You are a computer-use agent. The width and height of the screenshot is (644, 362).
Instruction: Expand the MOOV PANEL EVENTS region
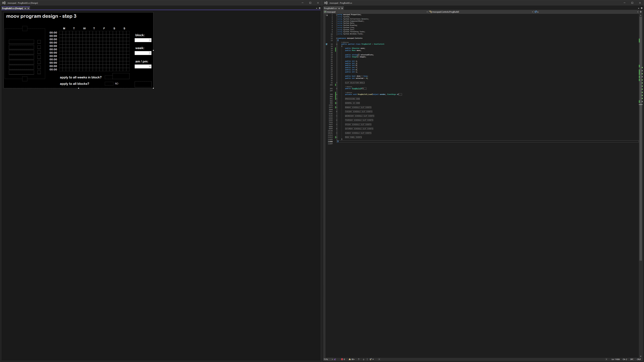point(337,137)
